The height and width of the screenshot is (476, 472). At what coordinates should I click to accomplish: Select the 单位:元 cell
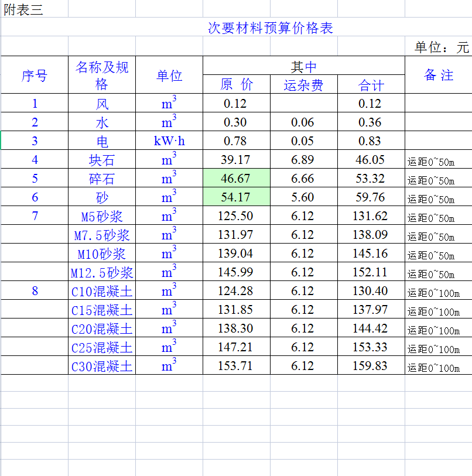pos(439,46)
